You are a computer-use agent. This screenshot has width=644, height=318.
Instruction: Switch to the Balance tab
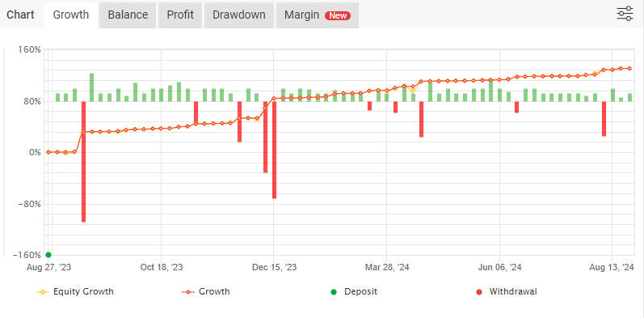(128, 15)
